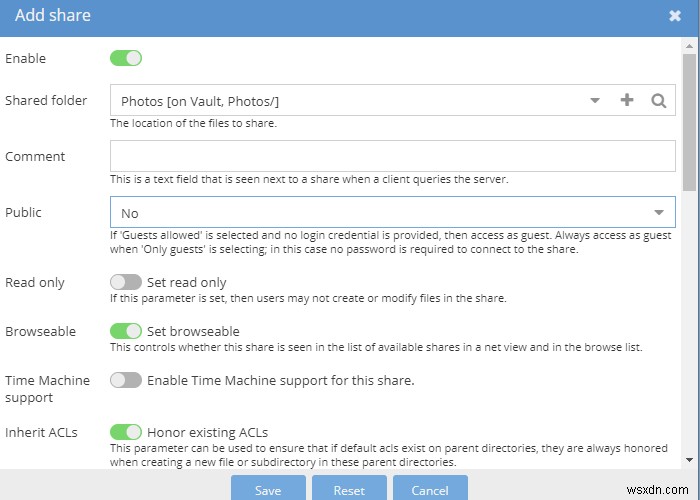Expand the Public dropdown showing No

click(x=659, y=212)
